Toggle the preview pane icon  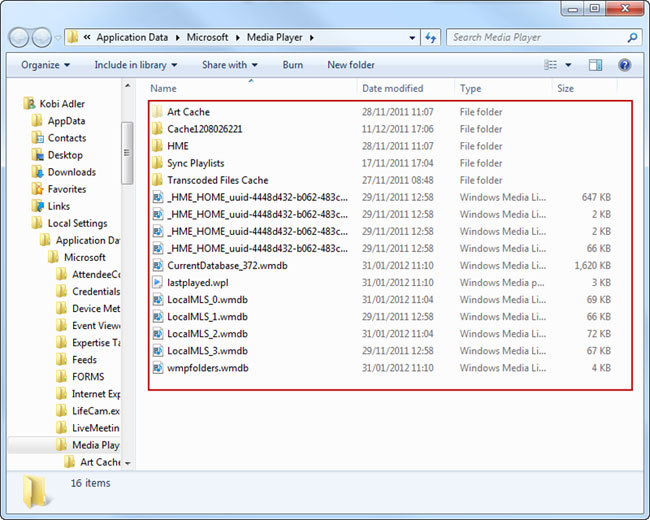point(596,65)
